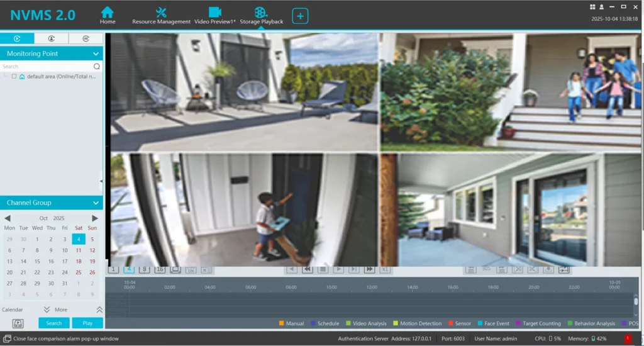Click the rewind playback button
Image resolution: width=644 pixels, height=346 pixels.
pyautogui.click(x=308, y=269)
